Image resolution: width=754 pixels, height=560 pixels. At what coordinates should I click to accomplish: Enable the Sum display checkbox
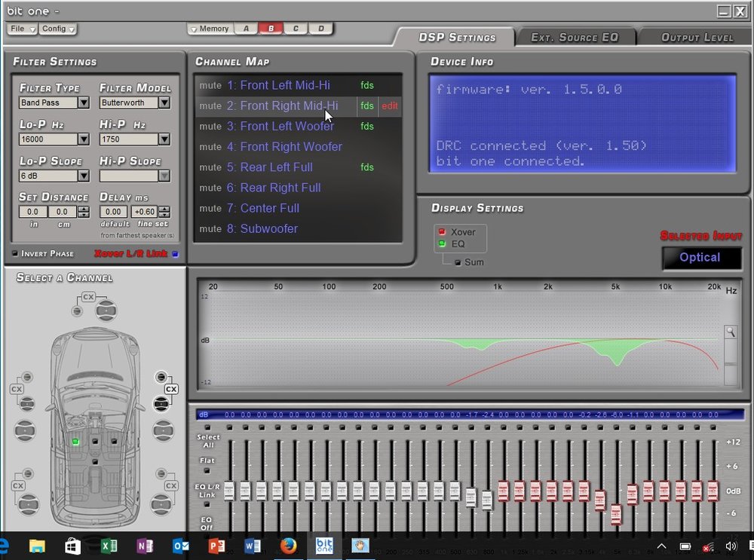(x=458, y=262)
